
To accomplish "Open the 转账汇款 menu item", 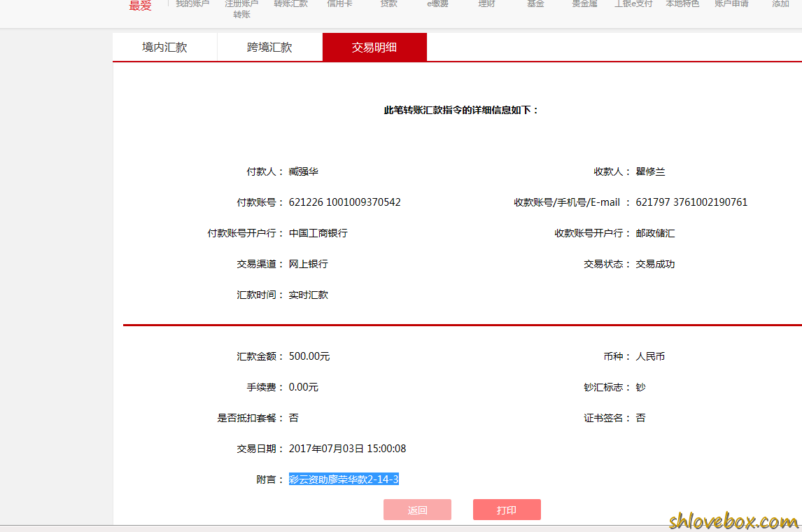I will pyautogui.click(x=290, y=3).
